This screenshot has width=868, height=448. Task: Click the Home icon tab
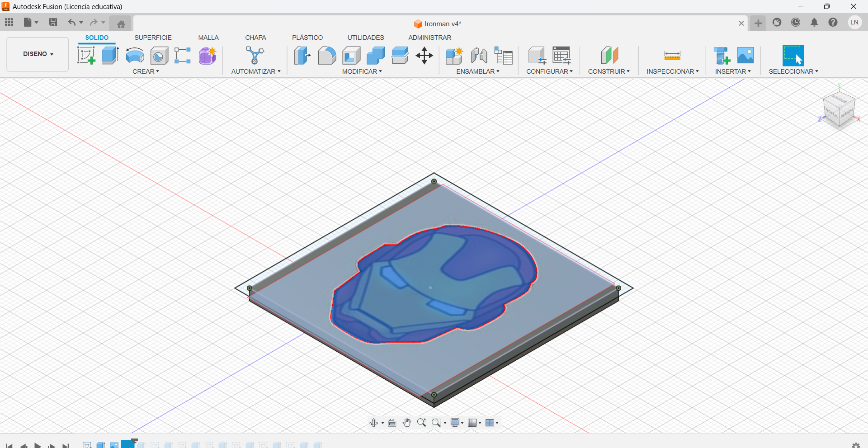click(x=121, y=24)
